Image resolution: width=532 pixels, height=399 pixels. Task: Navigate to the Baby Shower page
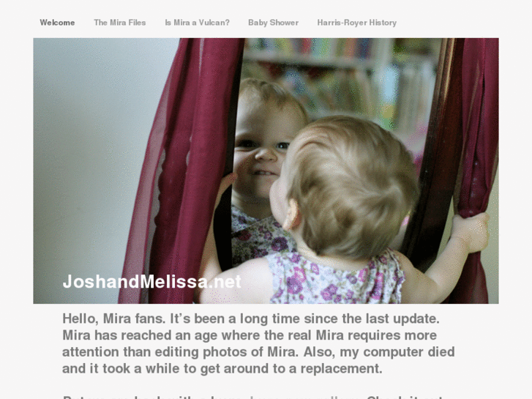point(273,23)
